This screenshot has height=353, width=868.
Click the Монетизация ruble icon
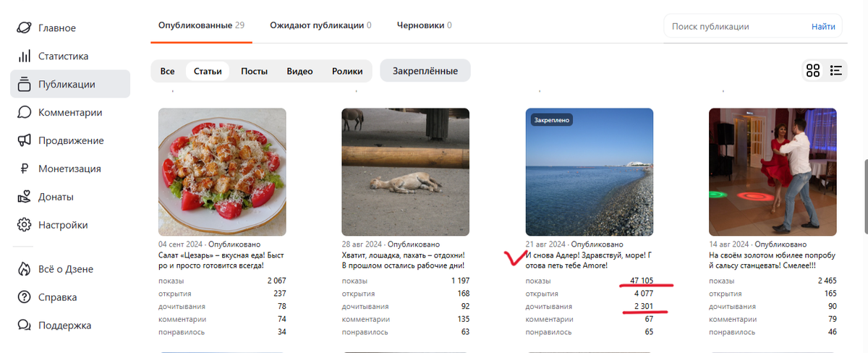25,169
